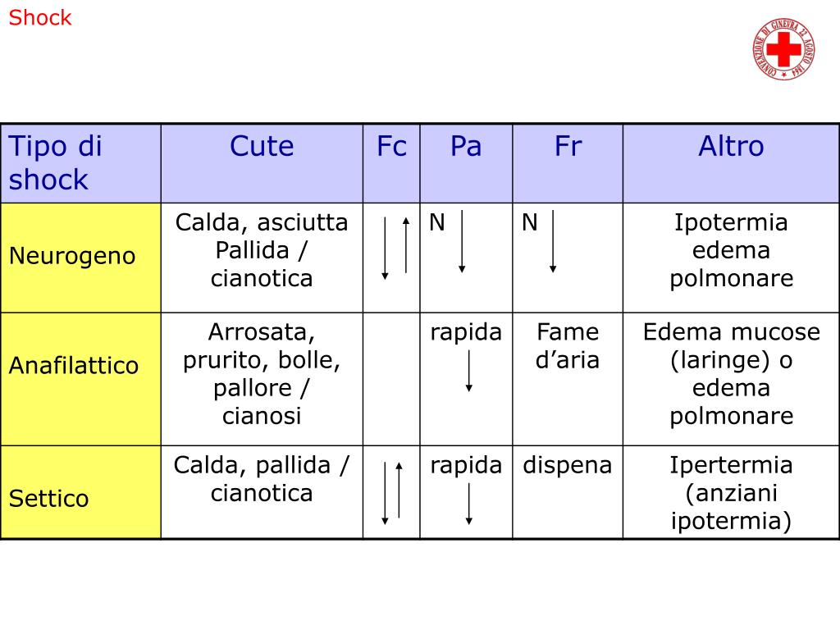
Task: Select the red Shock title text
Action: point(40,18)
